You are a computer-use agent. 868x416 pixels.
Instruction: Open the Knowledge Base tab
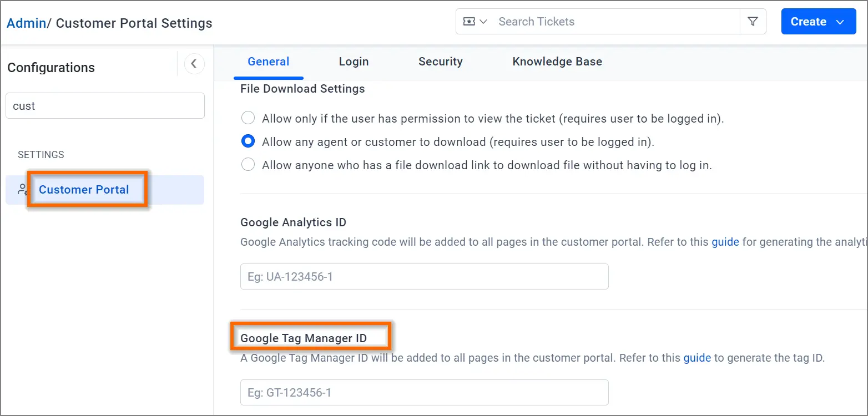pyautogui.click(x=557, y=62)
